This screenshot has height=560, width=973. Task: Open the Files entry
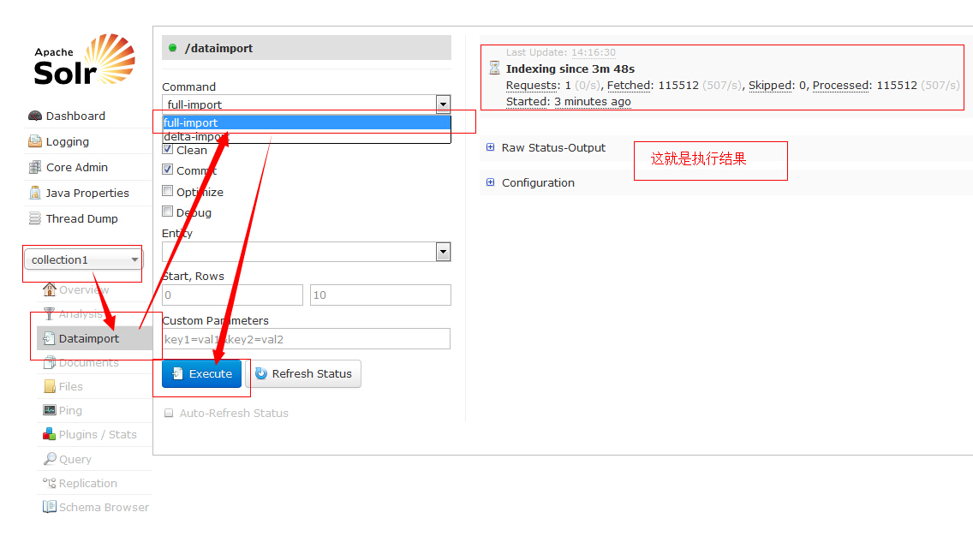(x=71, y=386)
